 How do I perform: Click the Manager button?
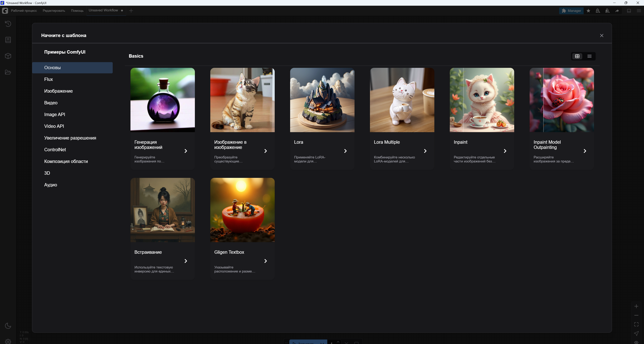(571, 11)
